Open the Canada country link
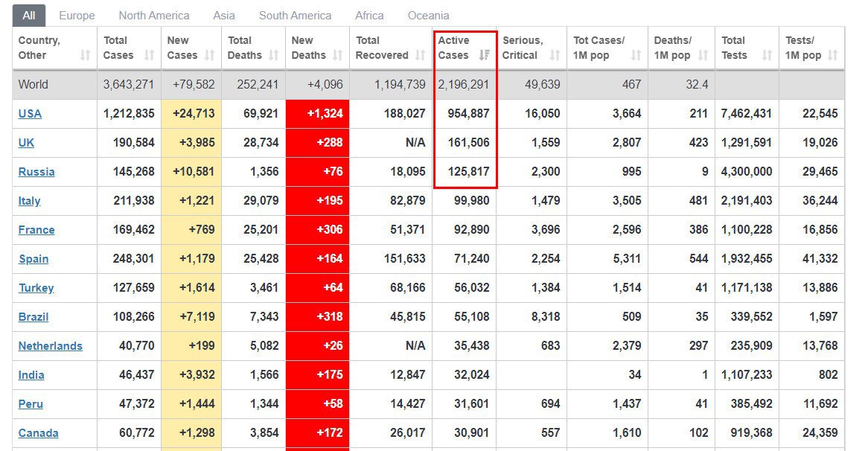Image resolution: width=868 pixels, height=451 pixels. pos(38,433)
